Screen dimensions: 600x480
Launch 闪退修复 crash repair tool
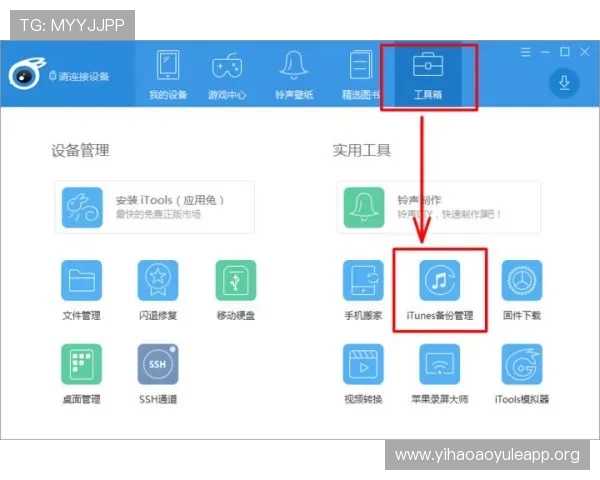click(158, 280)
